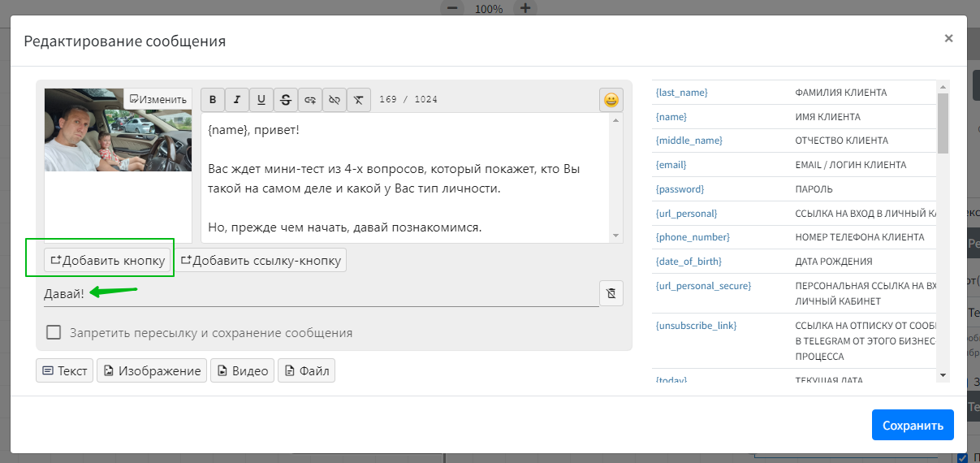980x463 pixels.
Task: Add an 'Изображение' block
Action: click(x=152, y=370)
